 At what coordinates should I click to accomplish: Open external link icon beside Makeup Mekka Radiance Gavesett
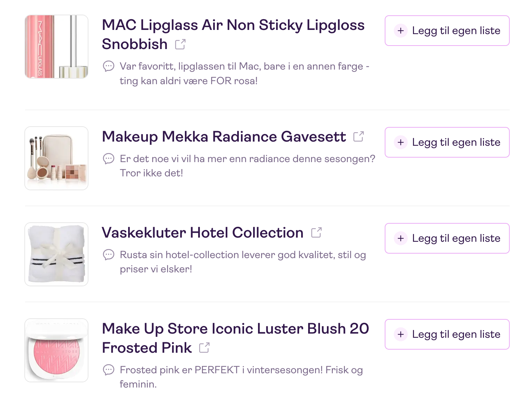point(358,137)
